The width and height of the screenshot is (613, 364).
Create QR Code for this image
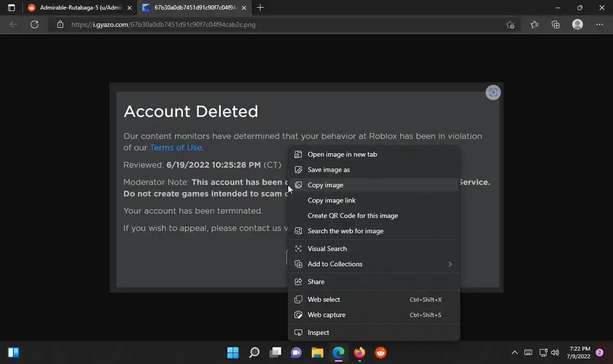coord(374,216)
